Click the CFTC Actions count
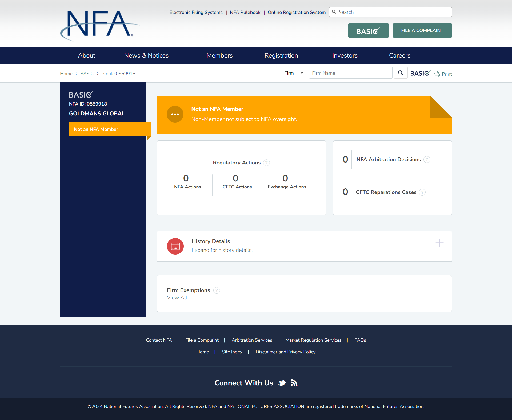The height and width of the screenshot is (420, 512). coord(235,178)
